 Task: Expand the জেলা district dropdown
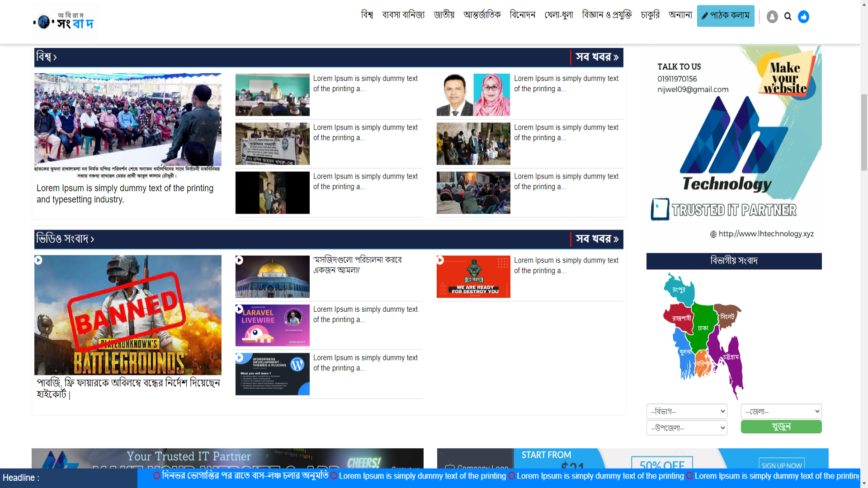781,411
